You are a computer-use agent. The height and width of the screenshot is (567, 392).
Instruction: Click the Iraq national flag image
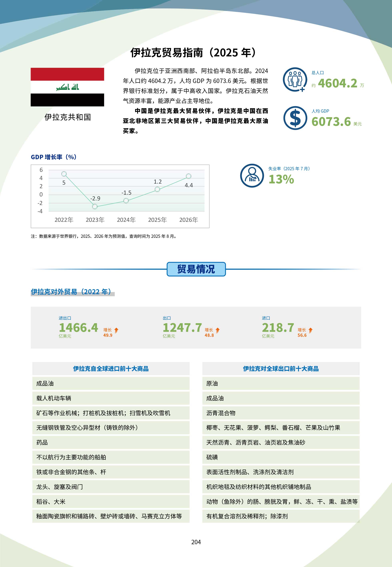click(x=67, y=87)
